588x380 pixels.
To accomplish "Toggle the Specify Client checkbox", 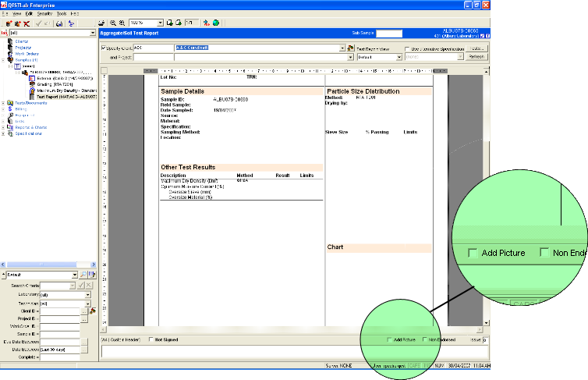I will (104, 48).
